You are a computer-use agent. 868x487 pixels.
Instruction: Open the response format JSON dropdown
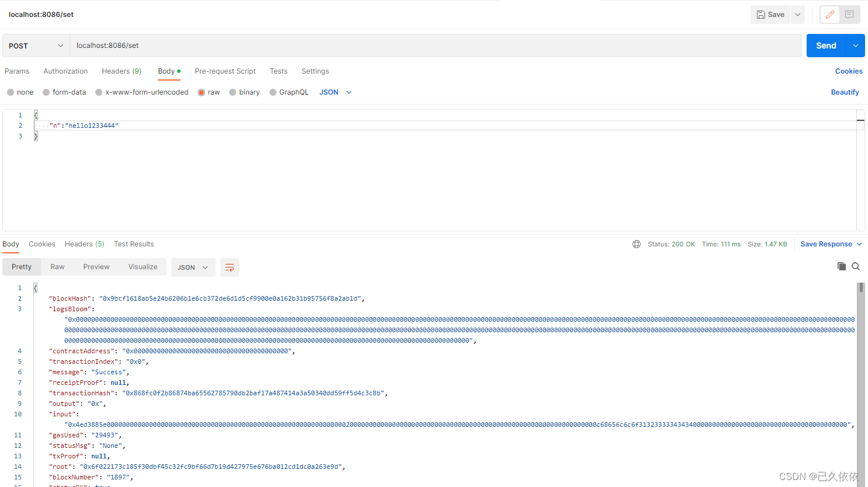(x=193, y=267)
